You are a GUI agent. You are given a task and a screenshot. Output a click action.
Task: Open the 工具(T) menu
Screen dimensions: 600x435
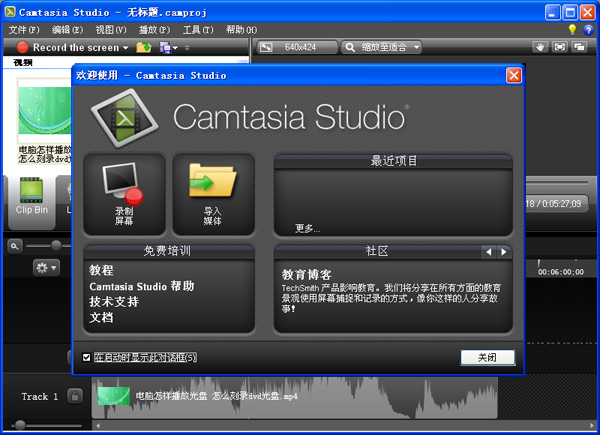pyautogui.click(x=198, y=29)
